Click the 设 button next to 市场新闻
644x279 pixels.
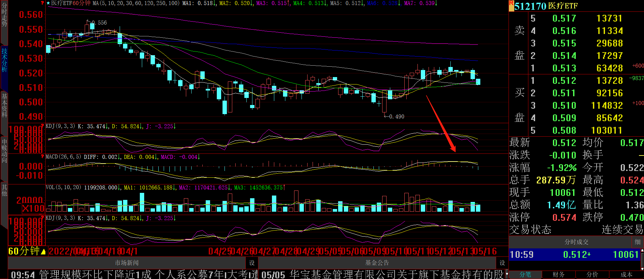pyautogui.click(x=252, y=263)
